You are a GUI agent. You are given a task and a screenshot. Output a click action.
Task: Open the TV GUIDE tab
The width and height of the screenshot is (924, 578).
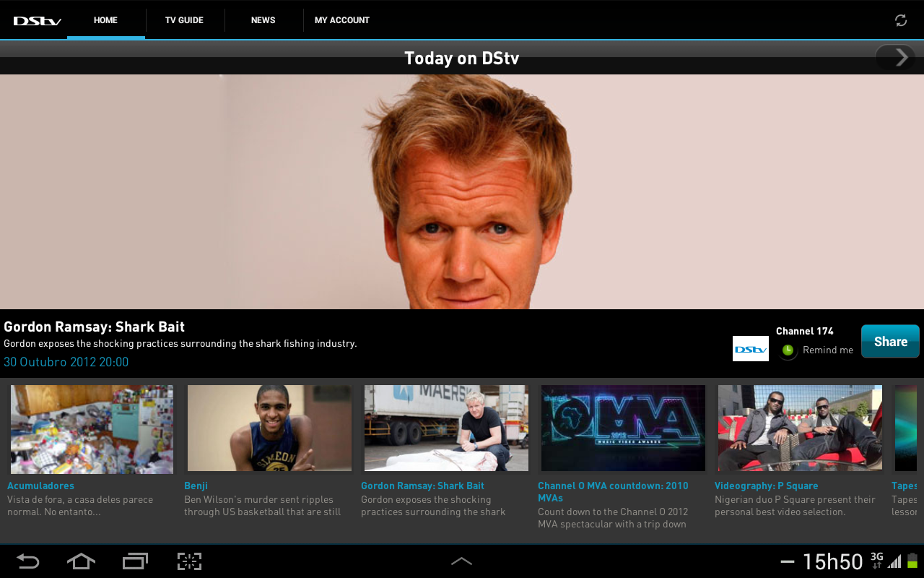click(184, 20)
